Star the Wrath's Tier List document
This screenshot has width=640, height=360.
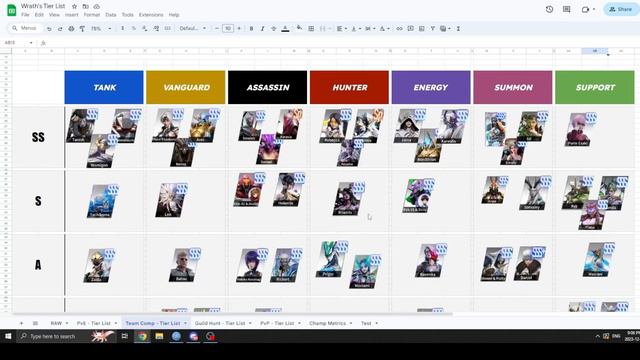point(74,7)
